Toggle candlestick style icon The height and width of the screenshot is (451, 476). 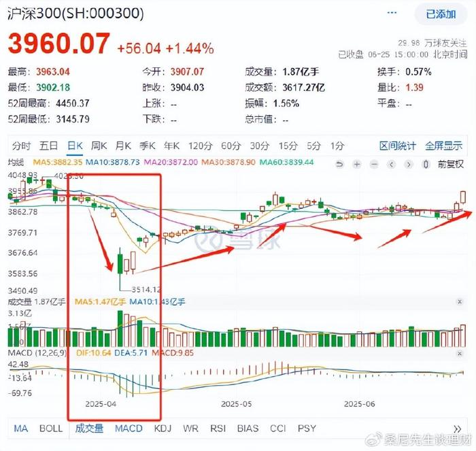pos(426,165)
